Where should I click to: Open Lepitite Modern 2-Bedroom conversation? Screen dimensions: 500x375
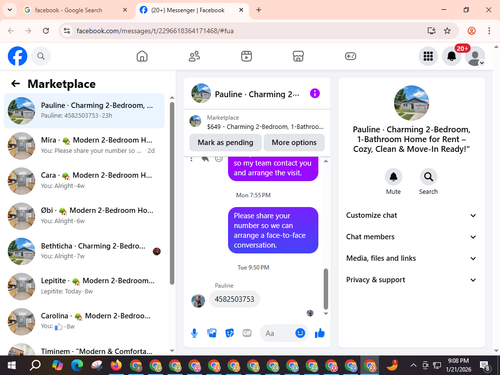click(x=84, y=286)
